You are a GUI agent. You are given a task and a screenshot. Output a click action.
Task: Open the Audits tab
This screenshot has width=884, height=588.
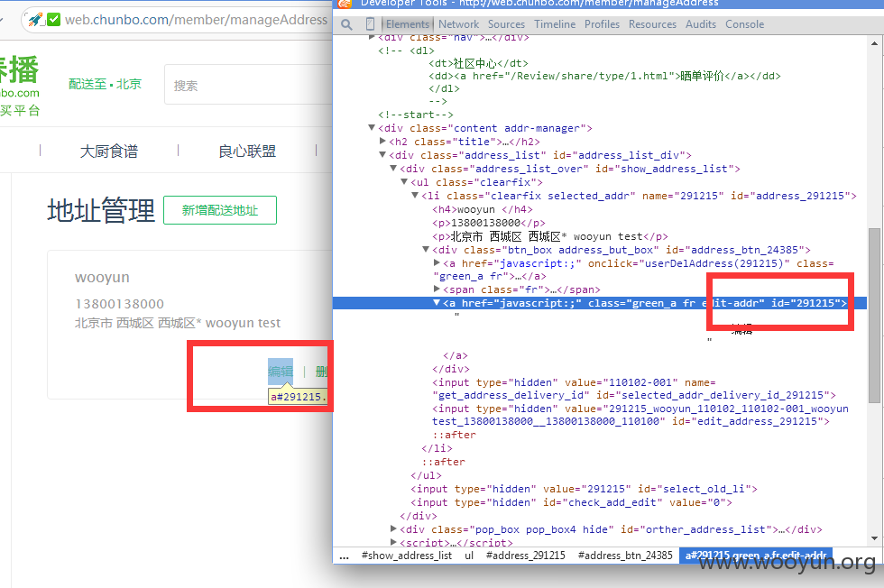pos(701,24)
